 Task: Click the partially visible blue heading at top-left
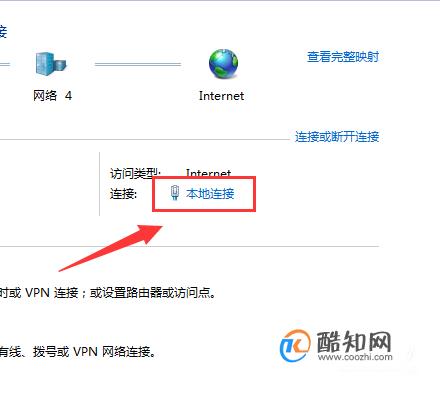point(3,32)
